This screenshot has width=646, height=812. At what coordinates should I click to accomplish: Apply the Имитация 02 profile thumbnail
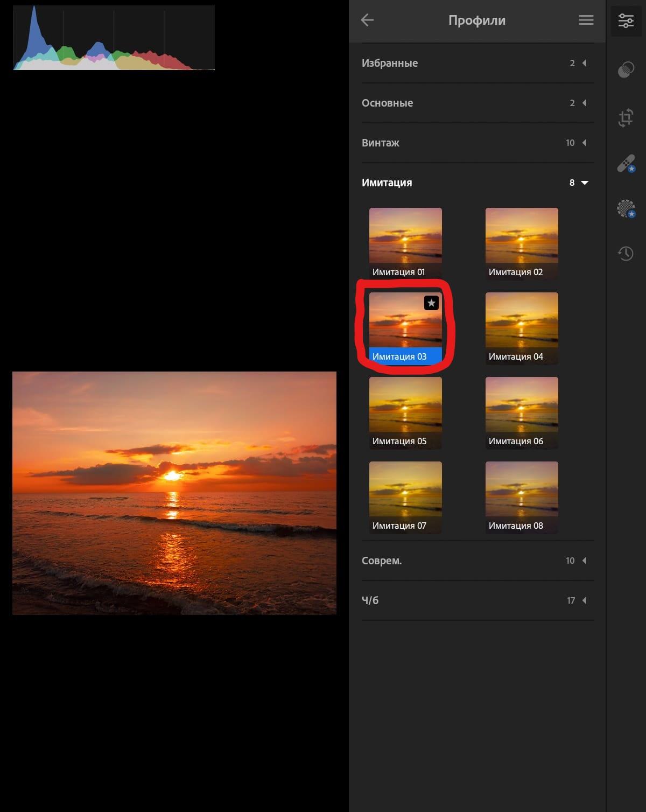click(522, 244)
